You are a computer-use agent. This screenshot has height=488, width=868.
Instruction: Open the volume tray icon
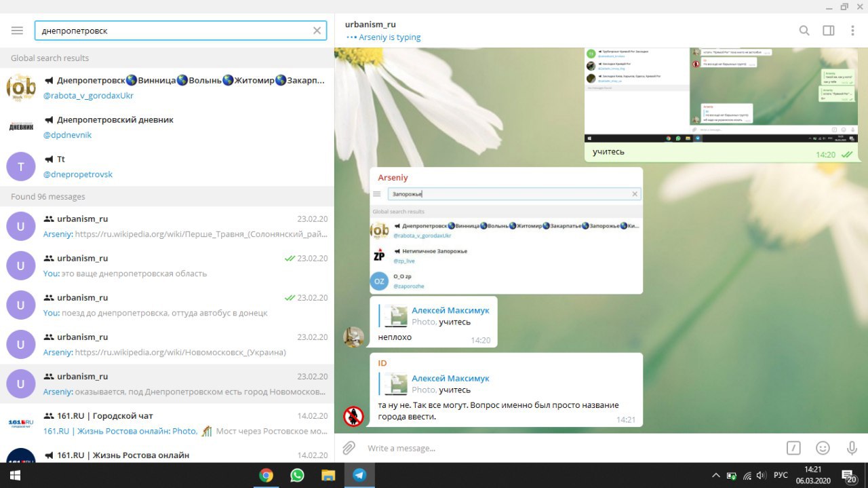click(762, 476)
